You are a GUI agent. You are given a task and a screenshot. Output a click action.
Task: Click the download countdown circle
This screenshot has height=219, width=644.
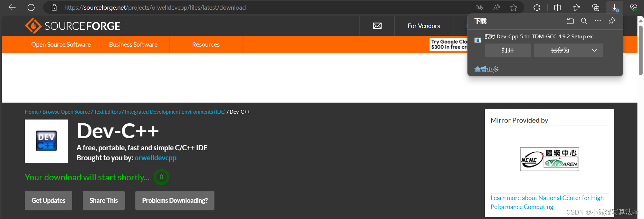click(161, 177)
